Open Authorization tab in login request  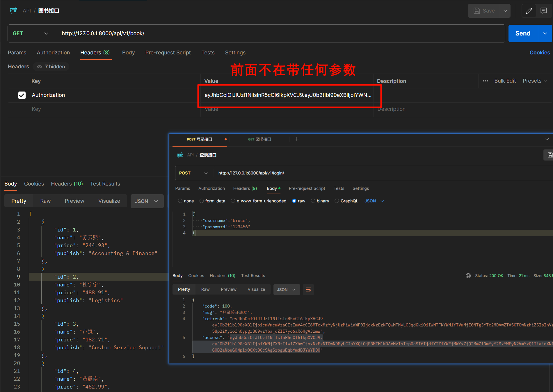pyautogui.click(x=211, y=188)
